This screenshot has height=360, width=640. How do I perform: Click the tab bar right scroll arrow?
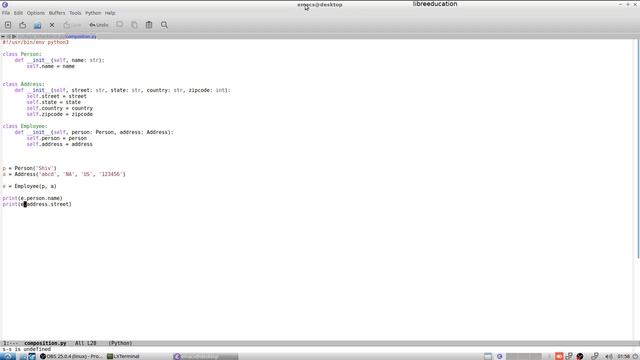click(14, 36)
